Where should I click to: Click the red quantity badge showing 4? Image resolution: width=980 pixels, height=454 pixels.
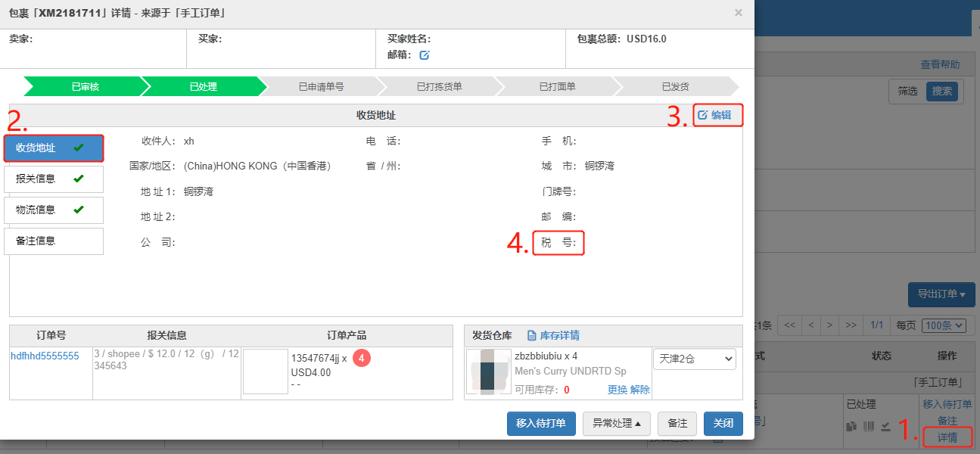point(362,358)
